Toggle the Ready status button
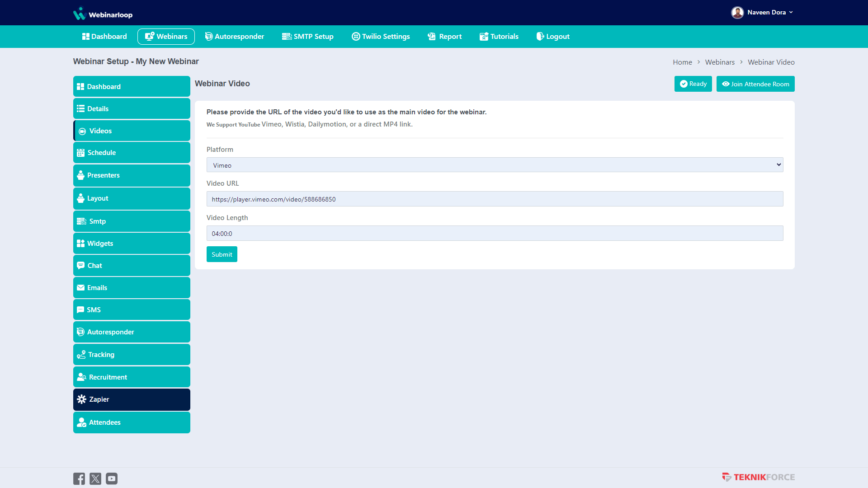 point(693,84)
